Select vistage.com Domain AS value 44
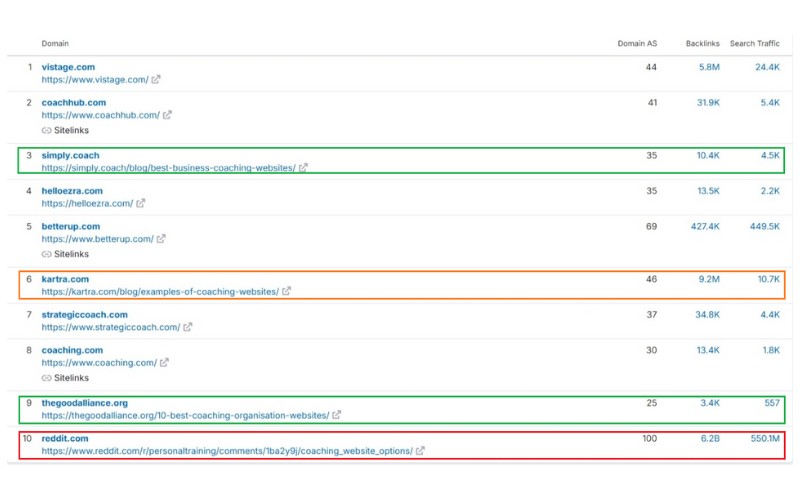 [652, 67]
